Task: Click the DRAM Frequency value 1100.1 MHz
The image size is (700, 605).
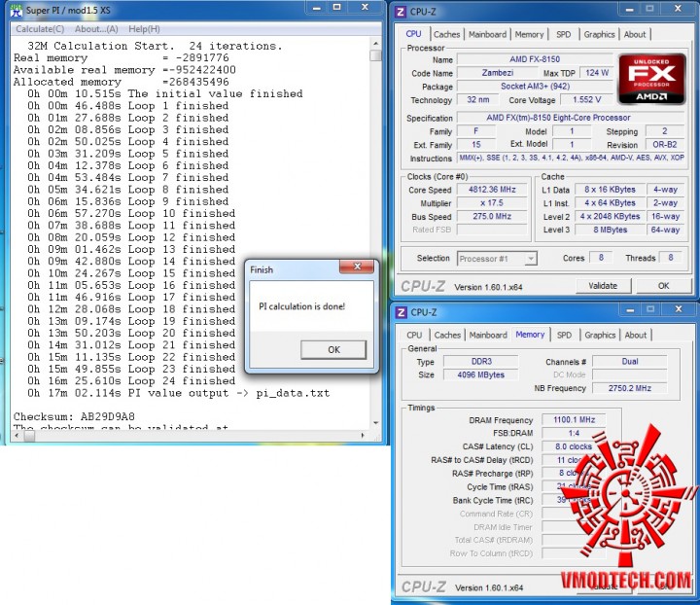Action: (574, 419)
